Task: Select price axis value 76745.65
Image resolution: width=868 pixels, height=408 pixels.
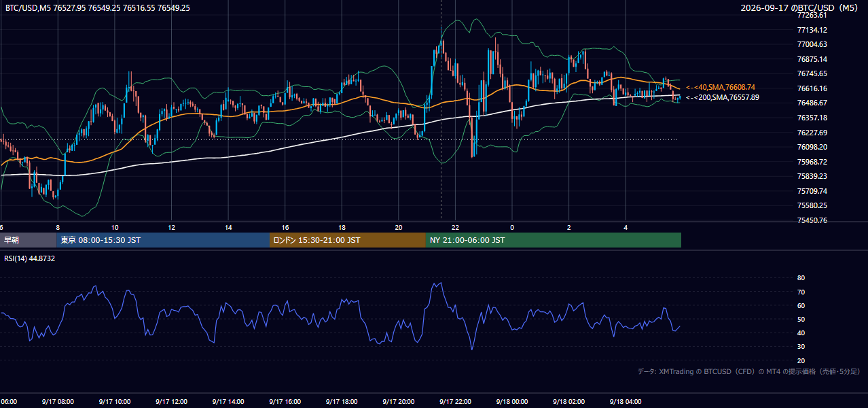Action: 812,73
